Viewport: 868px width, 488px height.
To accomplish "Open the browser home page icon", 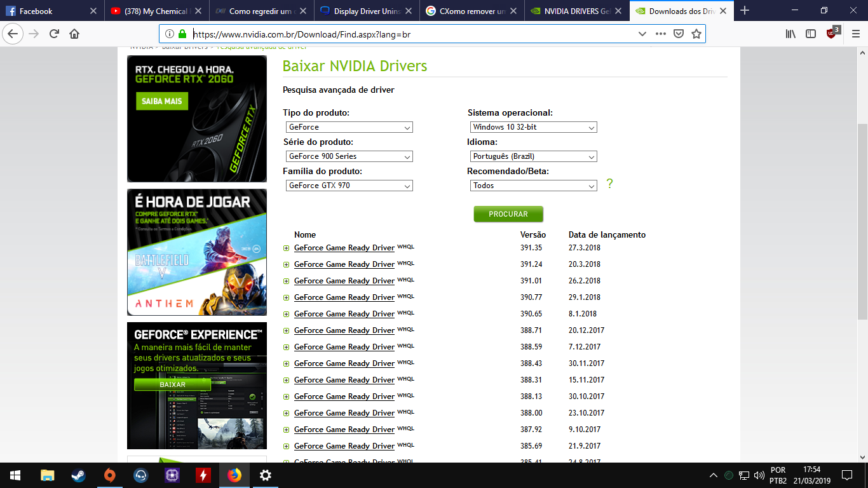I will [74, 34].
